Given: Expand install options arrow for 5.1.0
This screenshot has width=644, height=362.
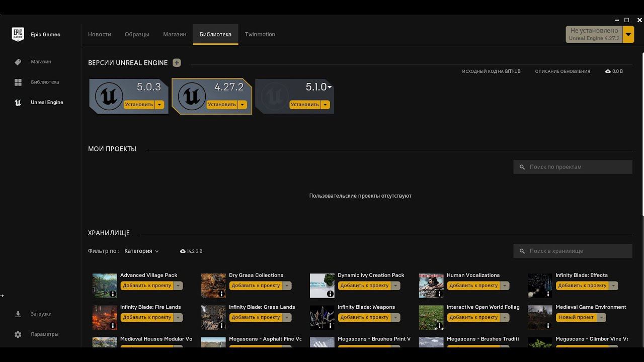Looking at the screenshot, I should tap(326, 105).
